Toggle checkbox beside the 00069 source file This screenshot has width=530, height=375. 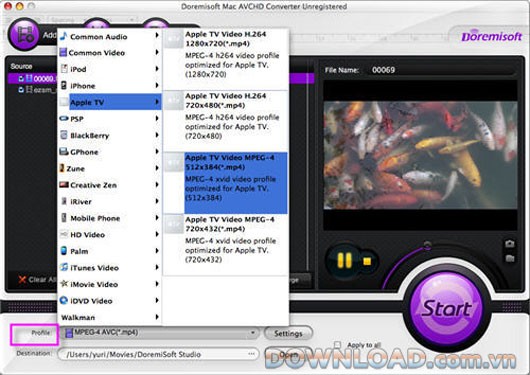click(21, 79)
